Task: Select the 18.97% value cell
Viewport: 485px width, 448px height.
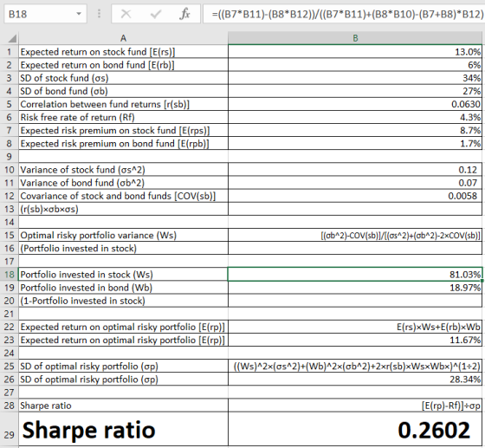Action: tap(355, 288)
